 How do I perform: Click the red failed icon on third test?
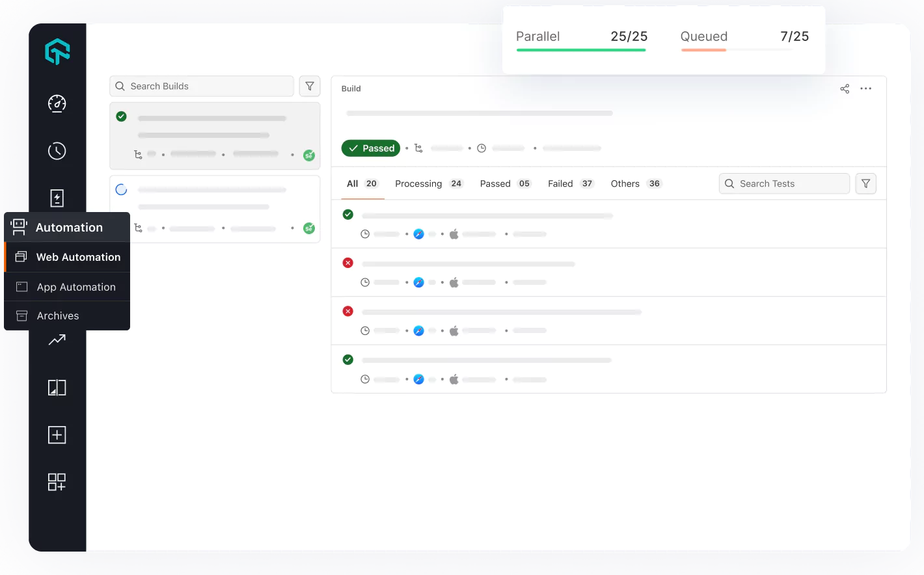(x=348, y=311)
